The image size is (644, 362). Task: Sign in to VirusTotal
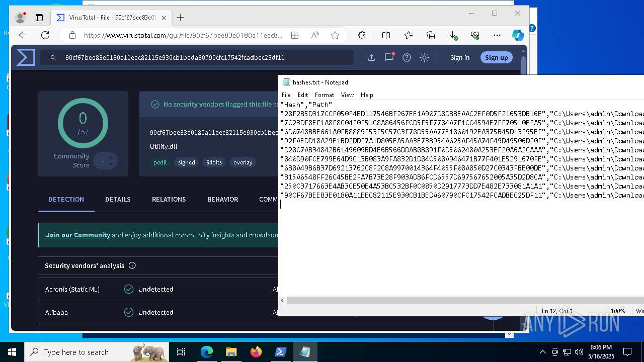pyautogui.click(x=460, y=57)
